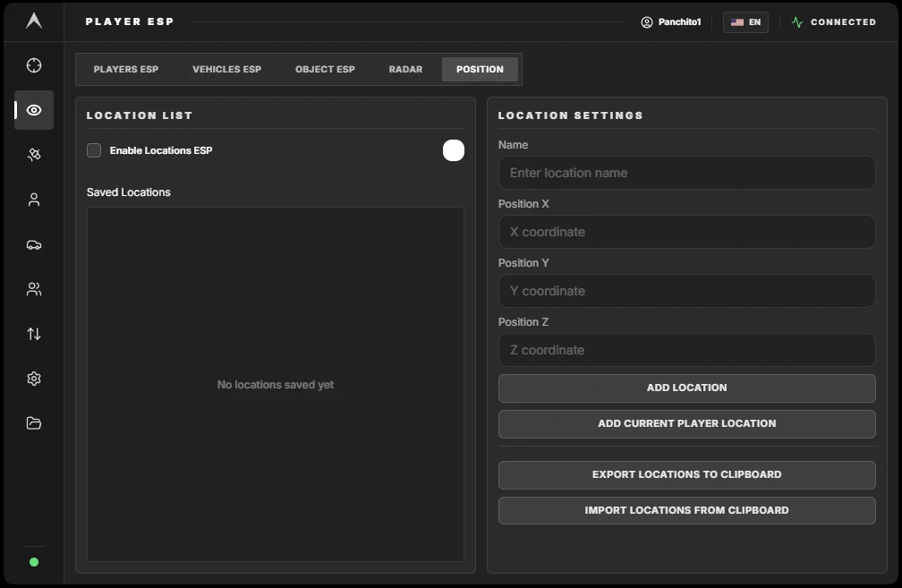Focus the location Name input field
The height and width of the screenshot is (588, 902).
tap(687, 173)
